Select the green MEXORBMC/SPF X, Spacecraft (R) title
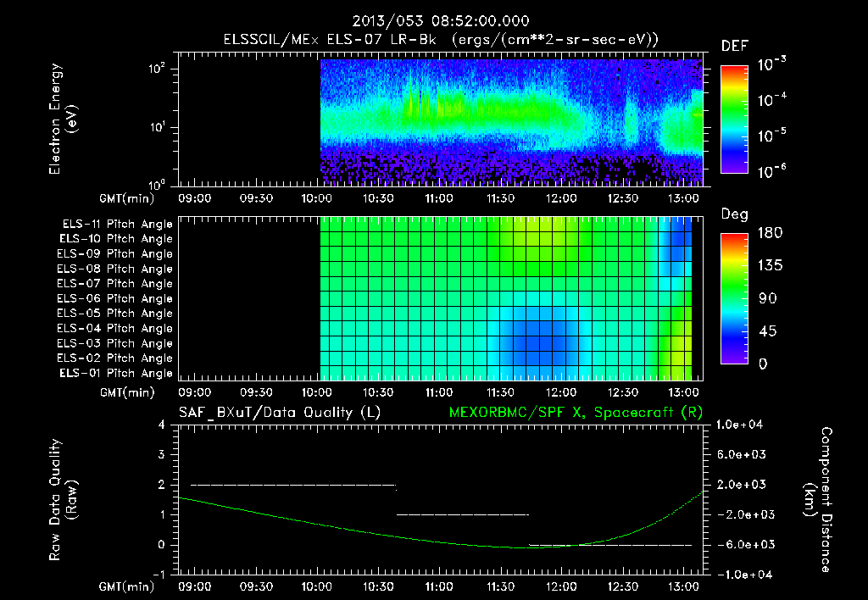868x600 pixels. point(576,413)
